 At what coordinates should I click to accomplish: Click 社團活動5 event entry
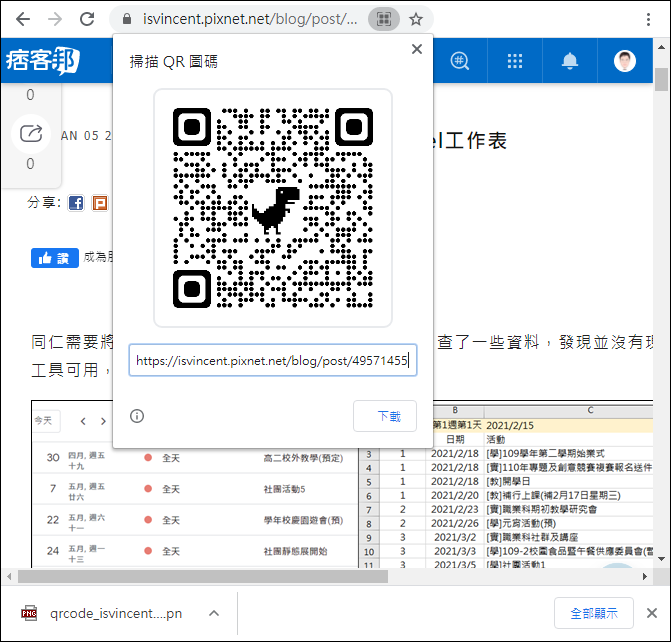285,489
